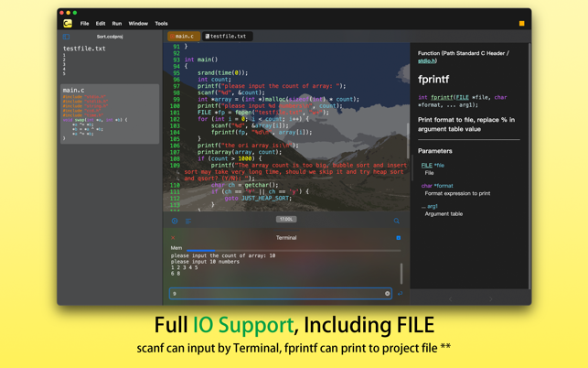Viewport: 588px width, 368px height.
Task: Focus the terminal input field
Action: (281, 293)
